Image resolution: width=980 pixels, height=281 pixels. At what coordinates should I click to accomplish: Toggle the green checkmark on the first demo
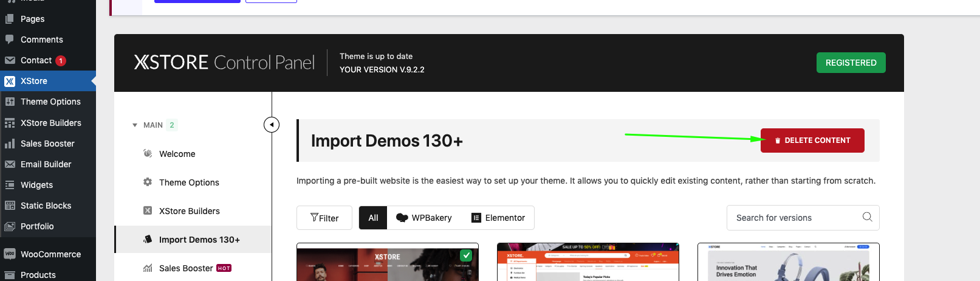(466, 255)
